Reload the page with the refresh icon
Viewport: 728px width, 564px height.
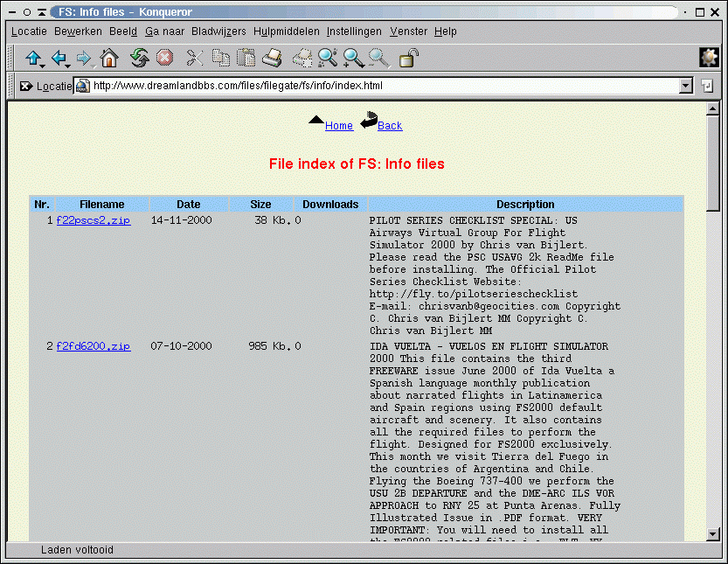[139, 59]
